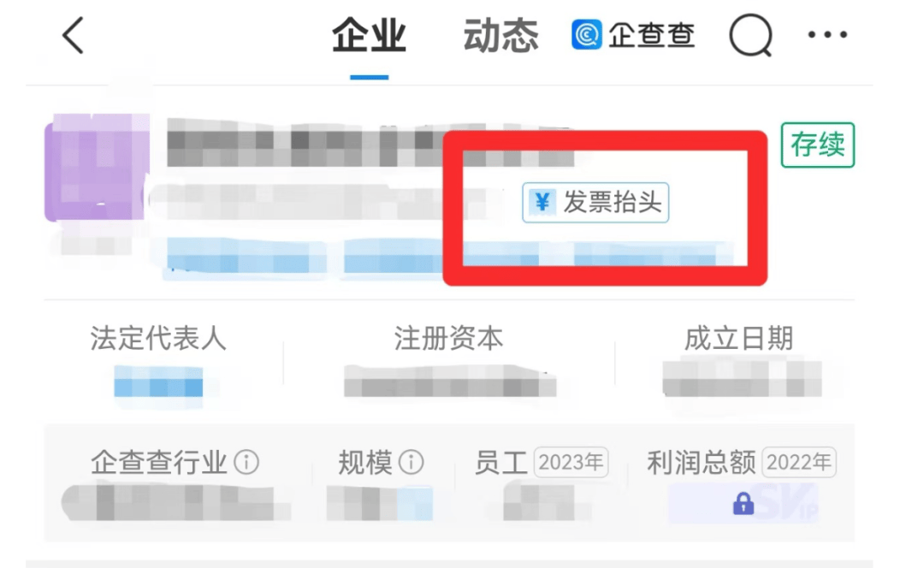
Task: Tap the 注册资本 value
Action: coord(450,381)
